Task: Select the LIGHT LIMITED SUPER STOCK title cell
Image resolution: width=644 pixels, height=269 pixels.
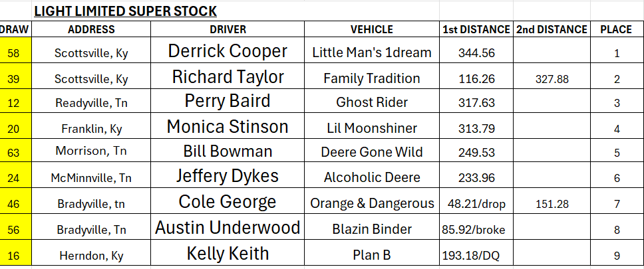Action: click(125, 11)
